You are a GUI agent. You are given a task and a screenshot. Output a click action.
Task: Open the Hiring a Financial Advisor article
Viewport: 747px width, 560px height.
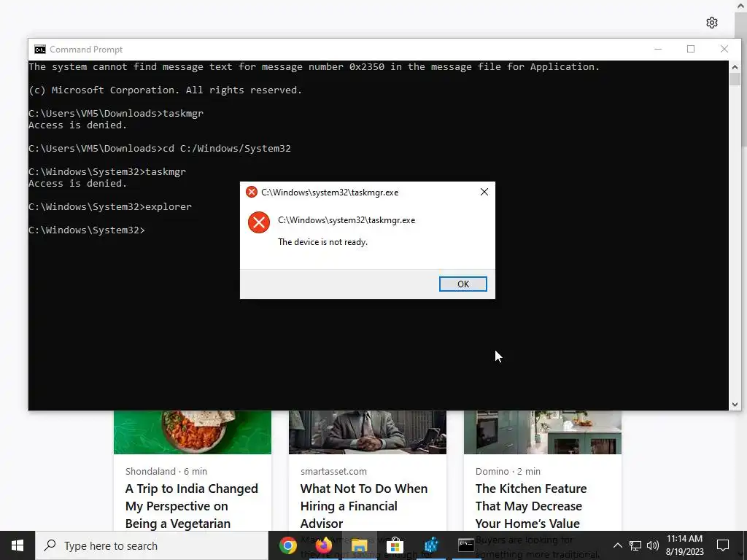point(364,506)
